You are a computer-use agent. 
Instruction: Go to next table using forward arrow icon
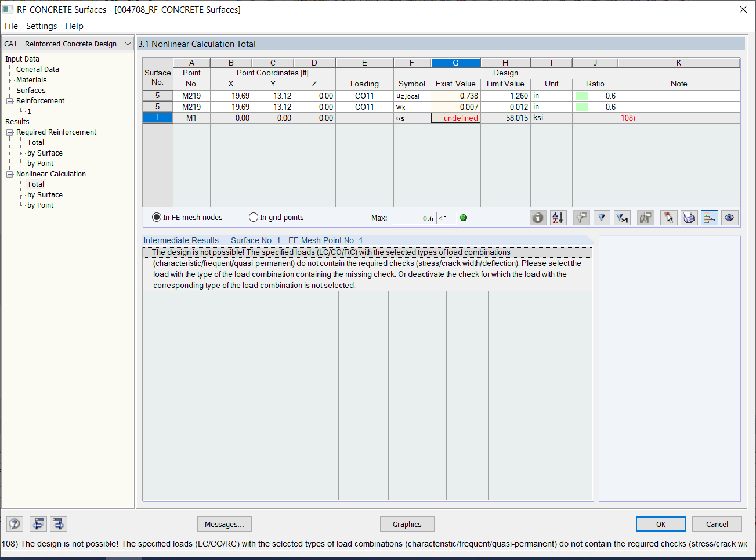[58, 523]
